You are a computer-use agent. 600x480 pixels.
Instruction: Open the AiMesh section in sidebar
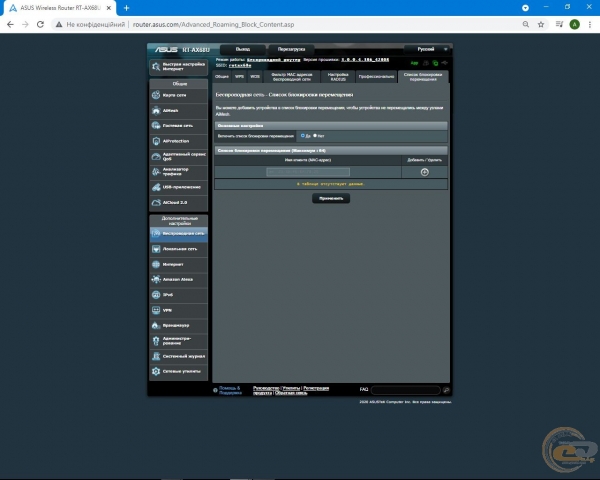[x=179, y=111]
